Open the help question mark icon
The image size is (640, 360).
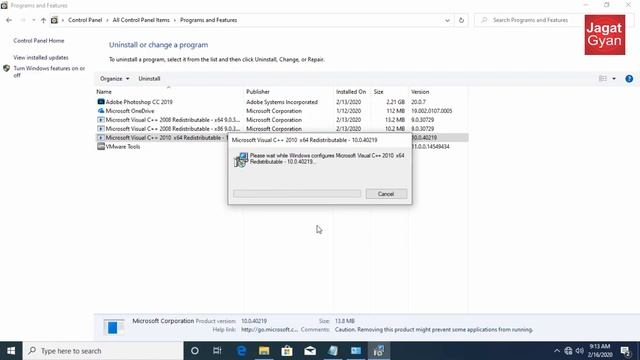629,79
